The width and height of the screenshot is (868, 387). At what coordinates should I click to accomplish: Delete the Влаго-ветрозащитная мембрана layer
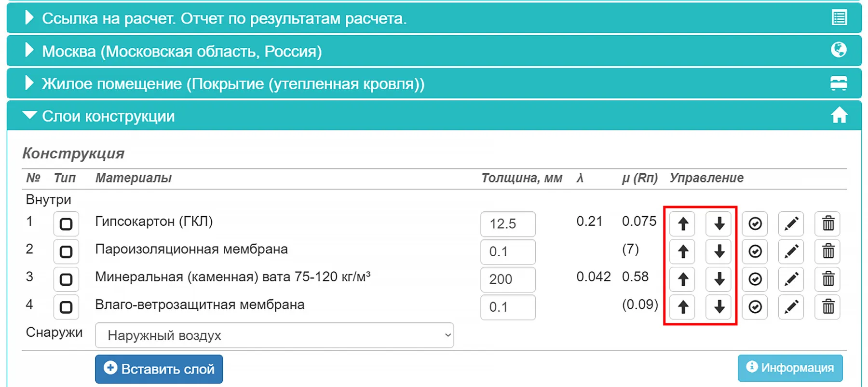(827, 307)
